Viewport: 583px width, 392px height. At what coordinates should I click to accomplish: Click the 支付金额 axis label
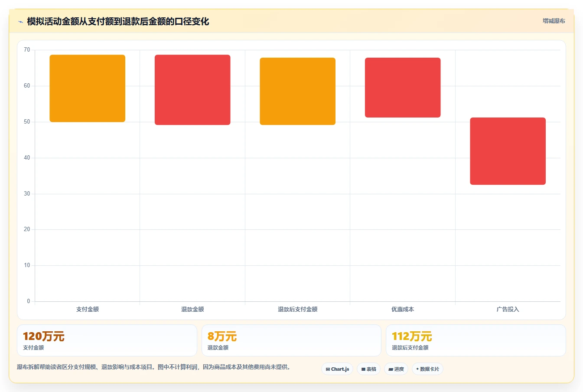click(88, 309)
